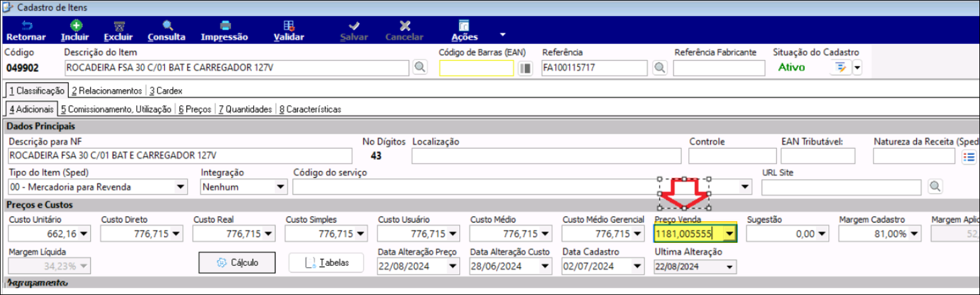Click list icon beside Natureza da Receita

969,157
